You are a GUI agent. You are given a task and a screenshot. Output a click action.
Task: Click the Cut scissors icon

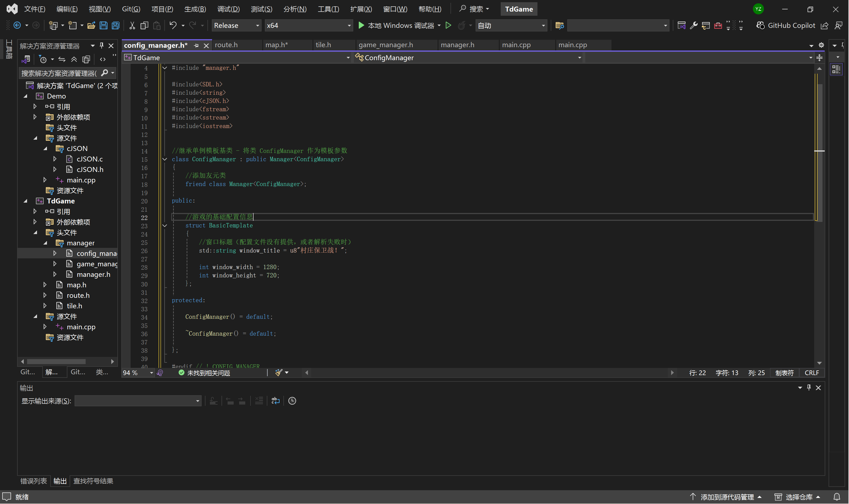tap(132, 25)
